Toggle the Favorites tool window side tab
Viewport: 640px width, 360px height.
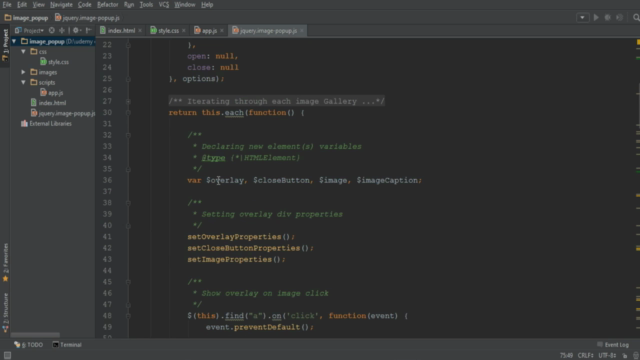[5, 262]
